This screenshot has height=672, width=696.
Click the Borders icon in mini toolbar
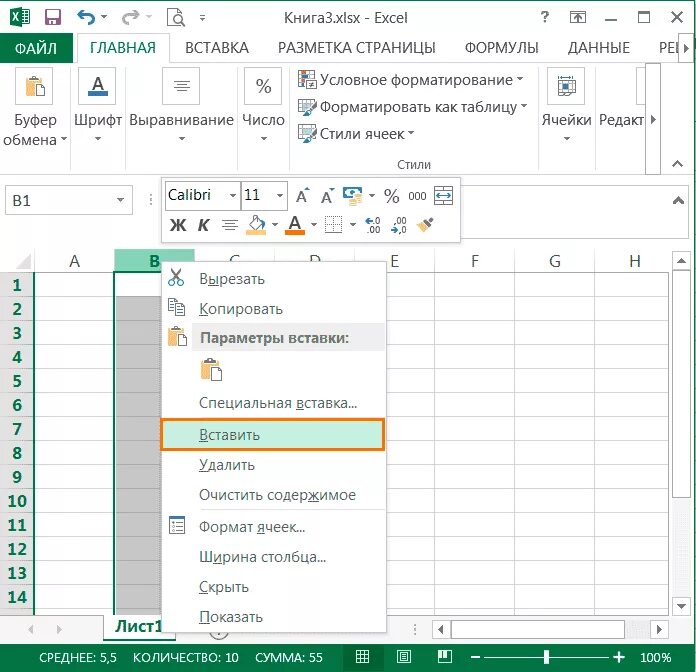coord(333,225)
